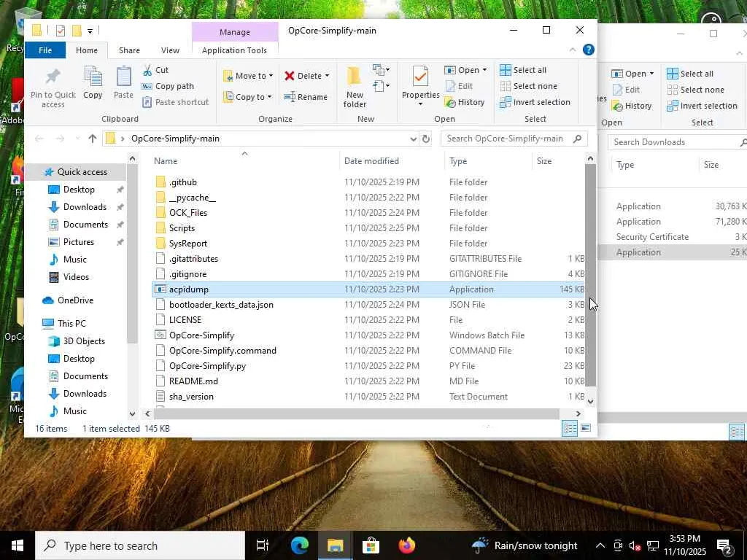Expand the Delete dropdown arrow
Screen dimensions: 747x560
328,76
